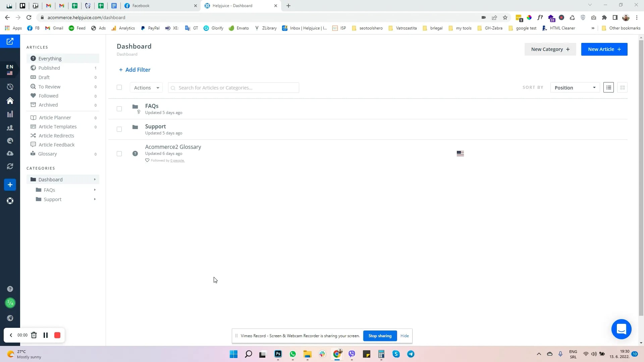Click the page vertical scrollbar
This screenshot has height=362, width=644.
point(641,178)
